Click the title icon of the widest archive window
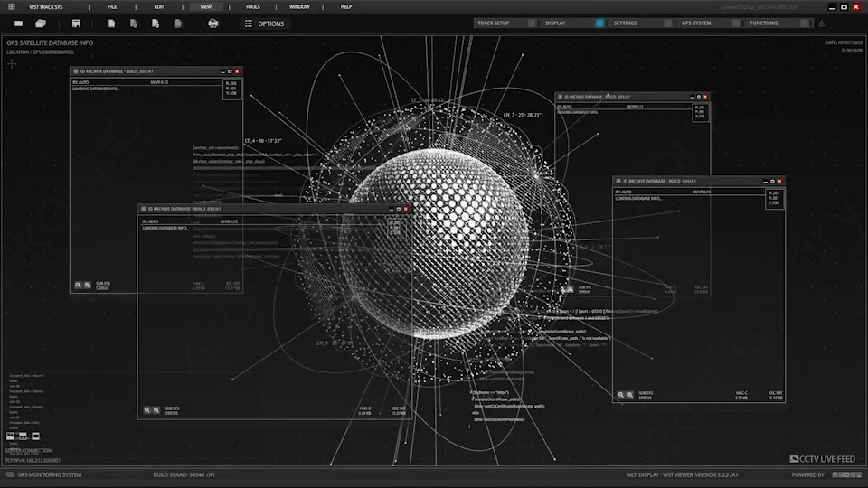Screen dimensions: 868x488 pos(144,209)
